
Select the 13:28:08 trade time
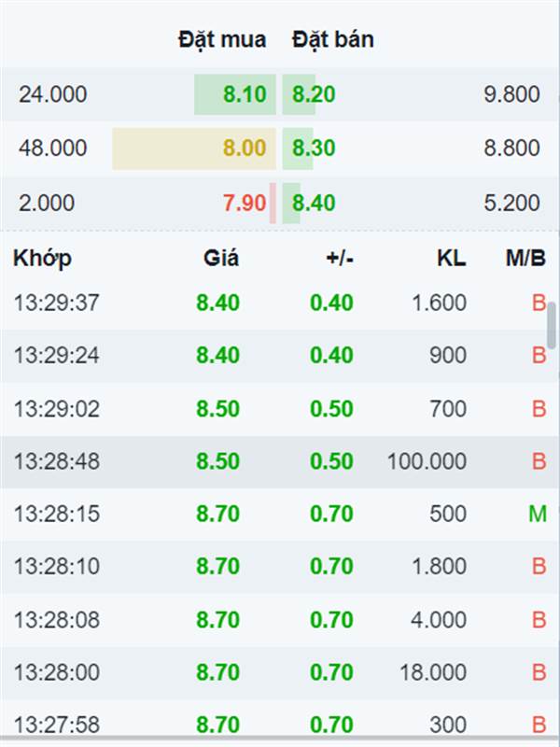[57, 620]
